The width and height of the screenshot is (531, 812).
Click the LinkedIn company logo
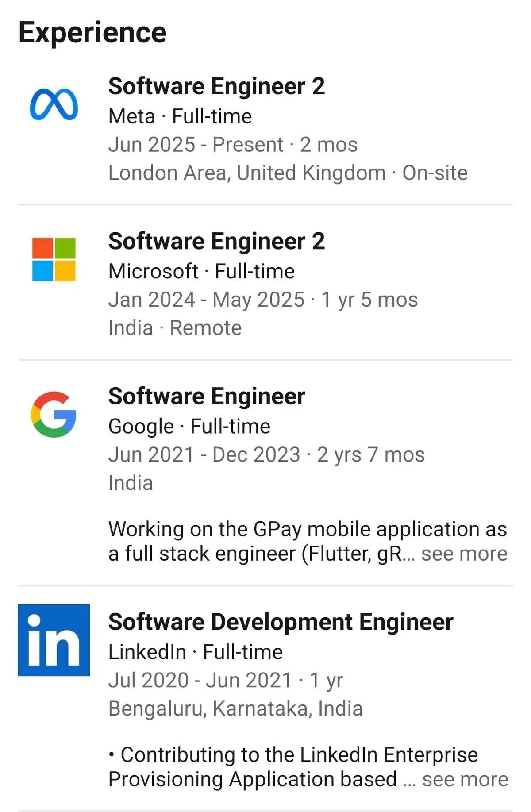click(x=54, y=640)
